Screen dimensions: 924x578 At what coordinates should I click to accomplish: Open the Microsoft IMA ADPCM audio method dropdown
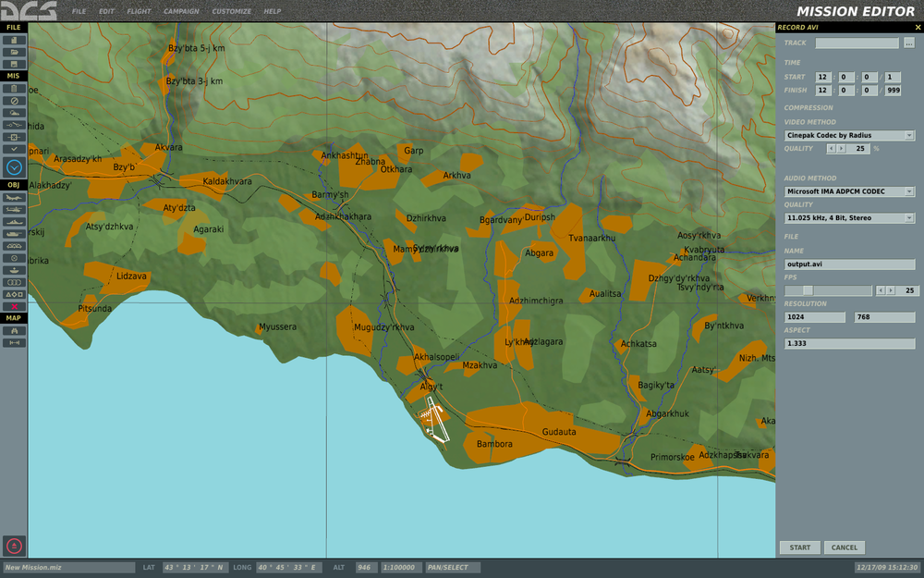click(x=848, y=191)
